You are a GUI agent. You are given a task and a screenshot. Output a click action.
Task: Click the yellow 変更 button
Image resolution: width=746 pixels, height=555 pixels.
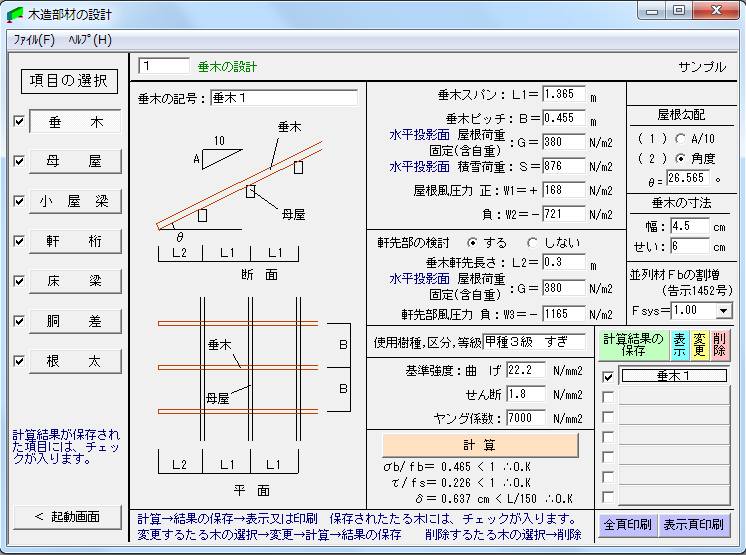pyautogui.click(x=700, y=345)
